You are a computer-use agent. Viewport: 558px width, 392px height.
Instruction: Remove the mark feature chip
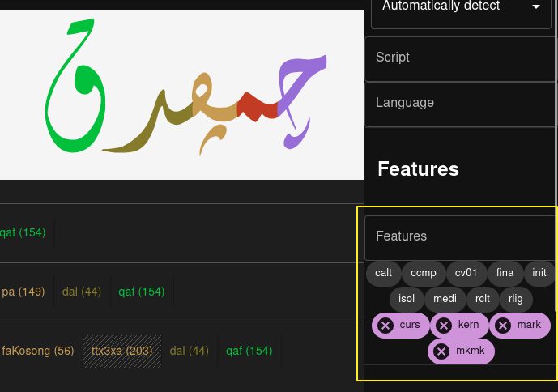(503, 326)
